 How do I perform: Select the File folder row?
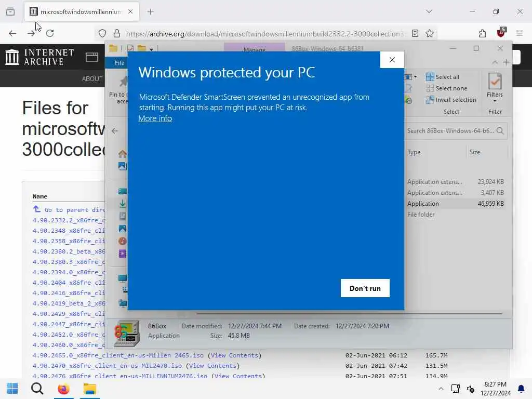pos(455,215)
